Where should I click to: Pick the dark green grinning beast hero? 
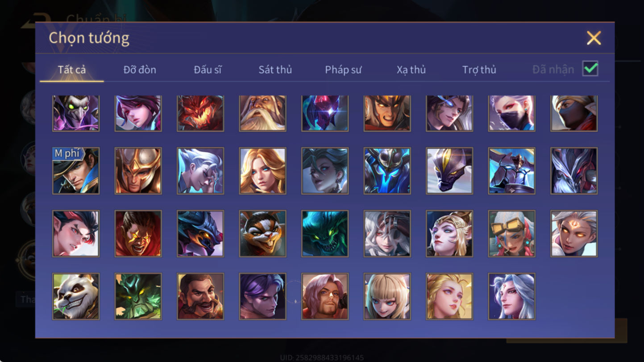pos(325,234)
